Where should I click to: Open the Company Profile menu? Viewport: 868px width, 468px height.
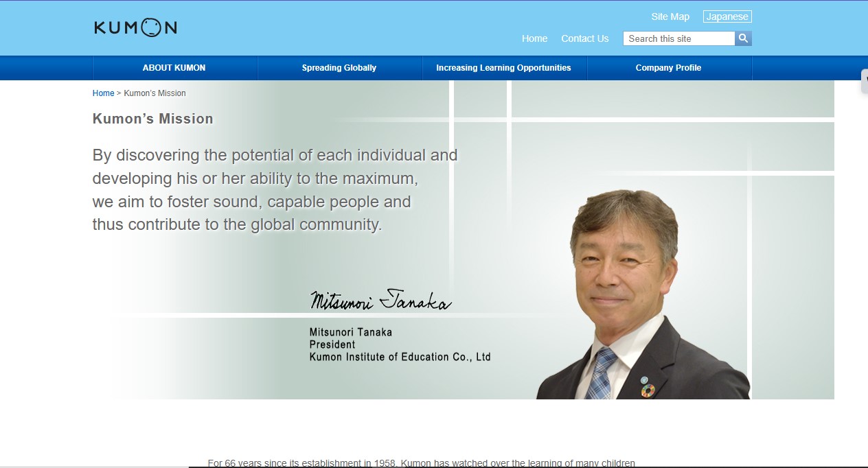click(668, 68)
